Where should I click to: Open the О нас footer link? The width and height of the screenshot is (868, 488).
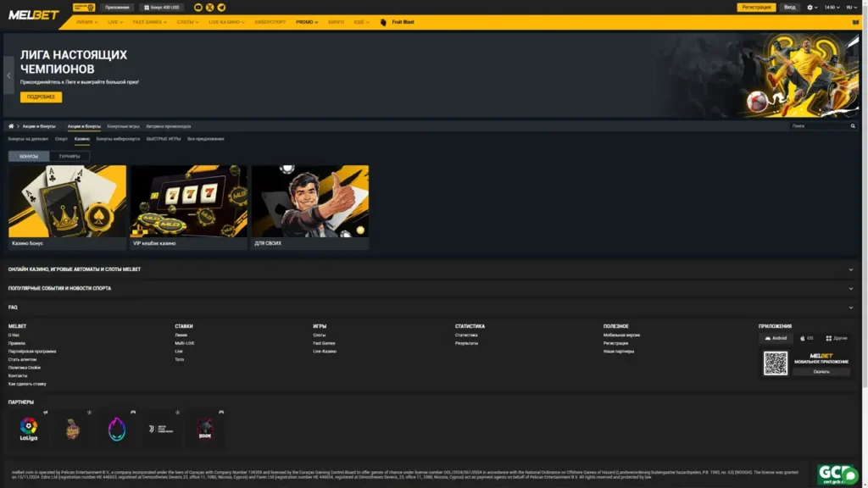[x=14, y=335]
